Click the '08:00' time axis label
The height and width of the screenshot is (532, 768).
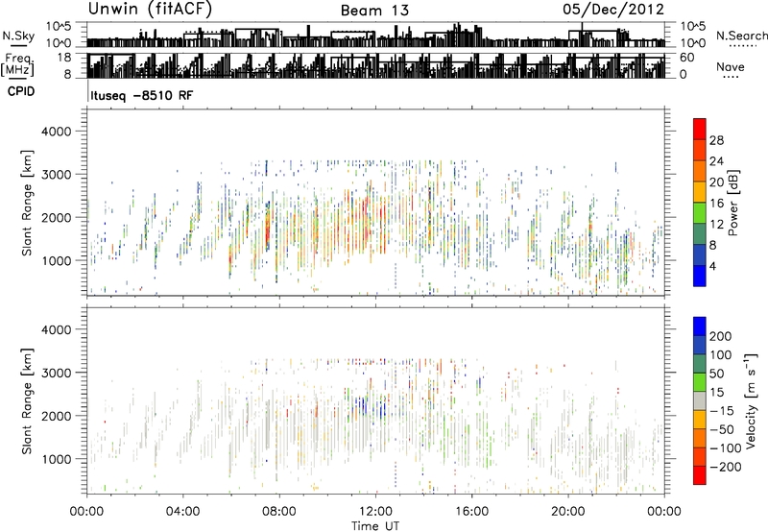(x=279, y=512)
